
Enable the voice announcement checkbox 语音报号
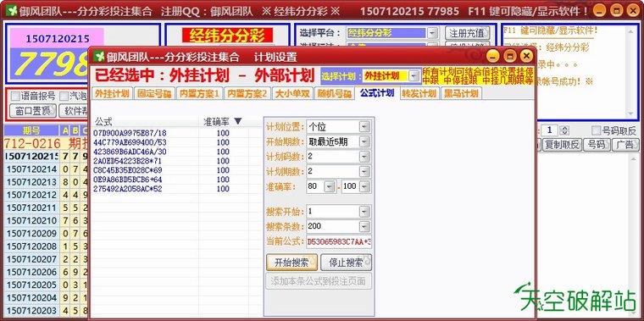pos(15,97)
